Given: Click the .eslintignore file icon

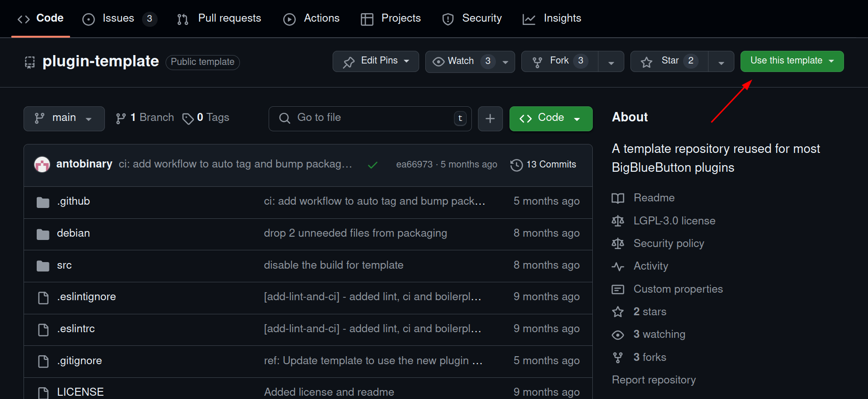Looking at the screenshot, I should pyautogui.click(x=43, y=298).
